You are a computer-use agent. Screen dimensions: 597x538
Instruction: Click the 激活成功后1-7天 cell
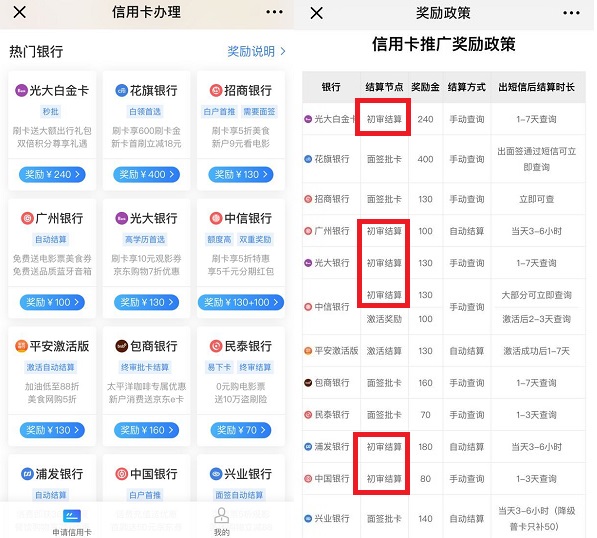tap(536, 351)
